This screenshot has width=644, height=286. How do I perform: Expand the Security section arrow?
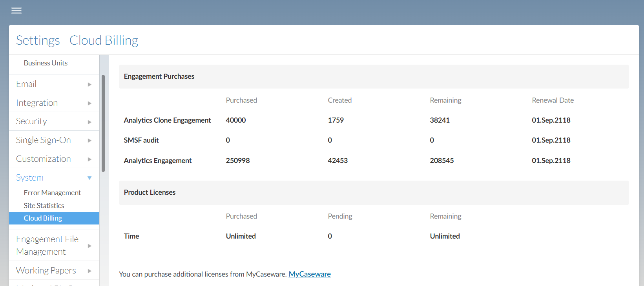[89, 122]
